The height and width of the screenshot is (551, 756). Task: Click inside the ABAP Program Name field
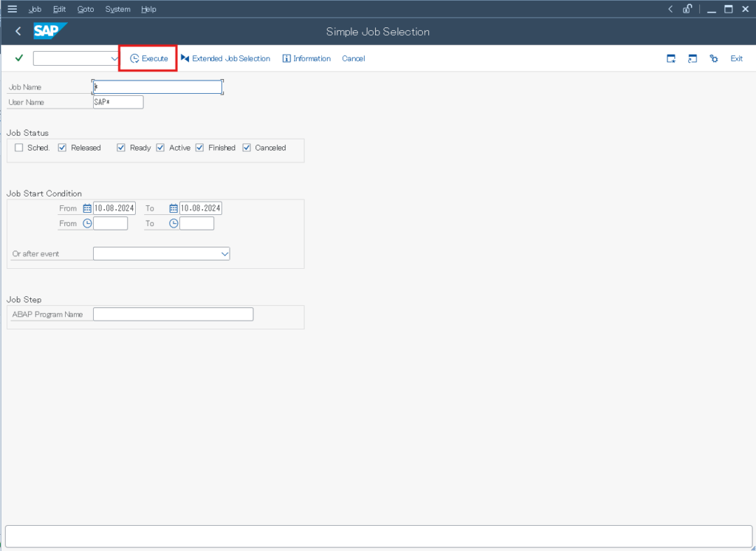tap(173, 313)
